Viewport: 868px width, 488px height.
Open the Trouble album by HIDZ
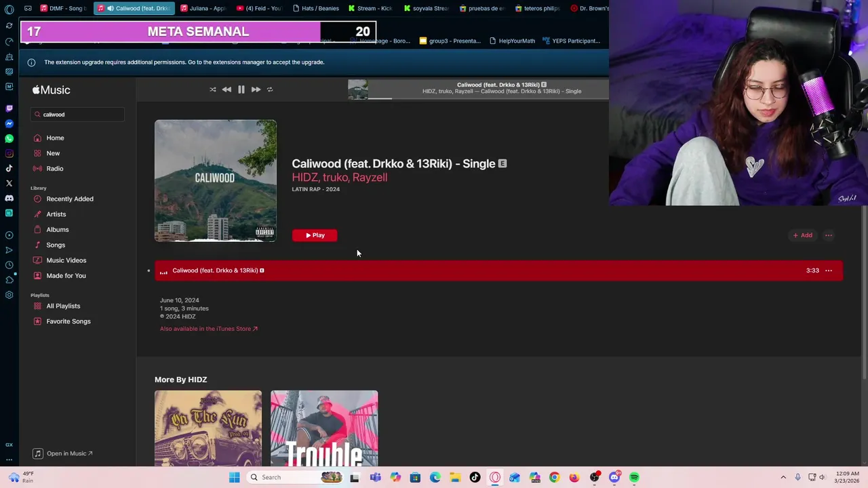coord(324,428)
